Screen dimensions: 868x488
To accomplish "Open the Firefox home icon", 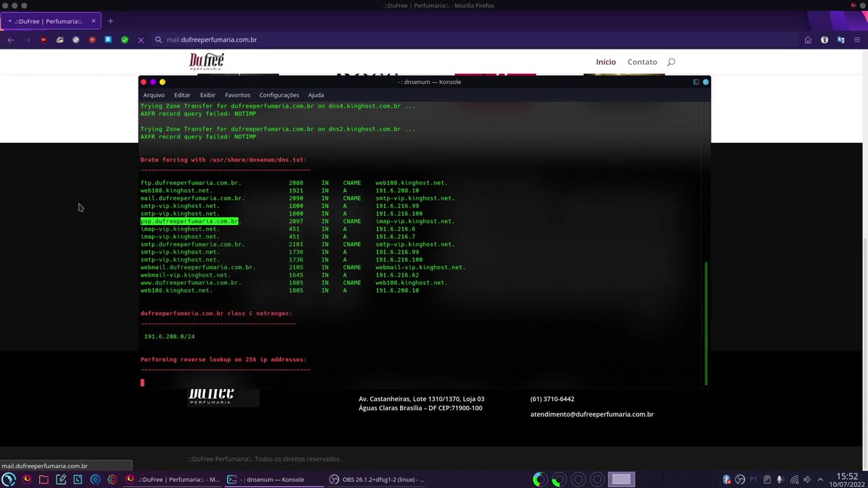I will click(808, 40).
